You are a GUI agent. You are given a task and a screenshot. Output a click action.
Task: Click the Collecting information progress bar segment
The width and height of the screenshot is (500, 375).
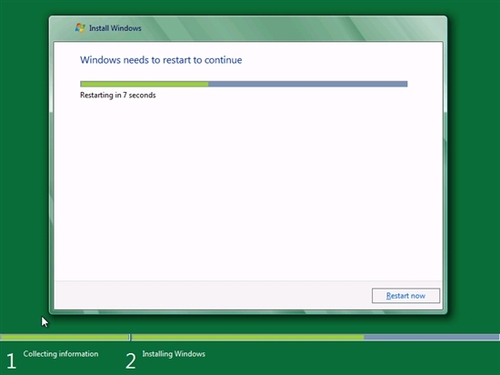65,337
